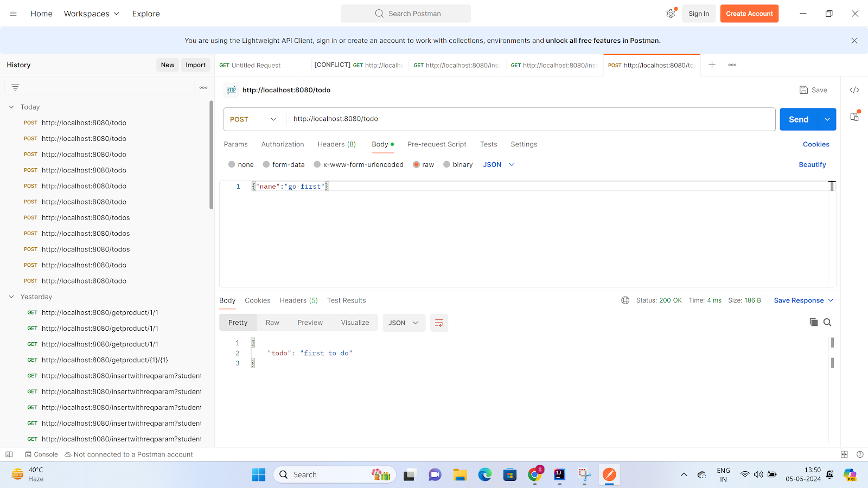The width and height of the screenshot is (868, 488).
Task: Open help icon in status bar
Action: click(860, 454)
